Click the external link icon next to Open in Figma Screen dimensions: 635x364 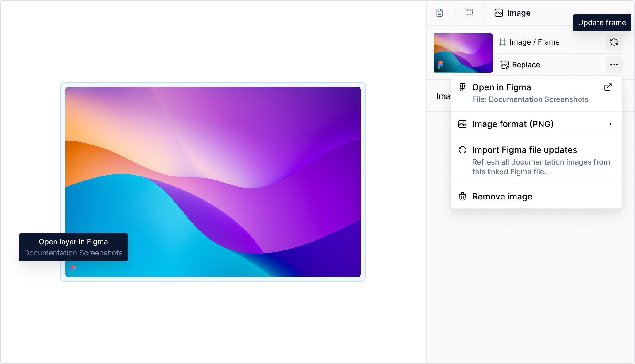tap(608, 87)
